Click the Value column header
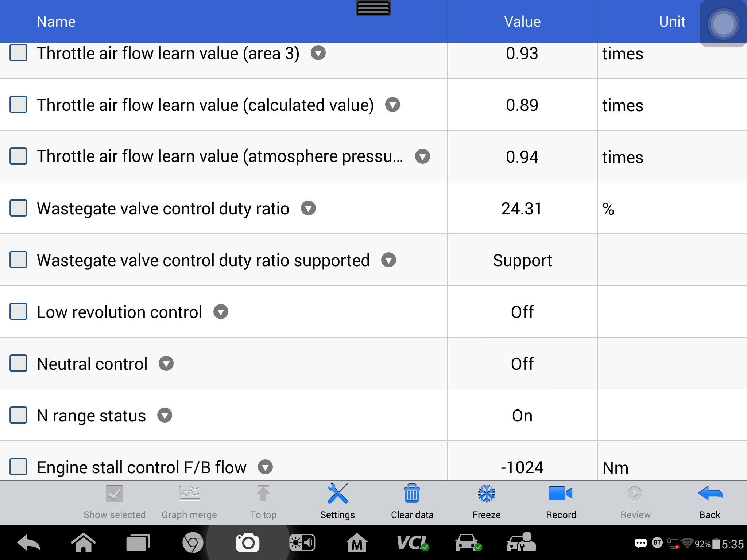Image resolution: width=747 pixels, height=560 pixels. tap(522, 22)
